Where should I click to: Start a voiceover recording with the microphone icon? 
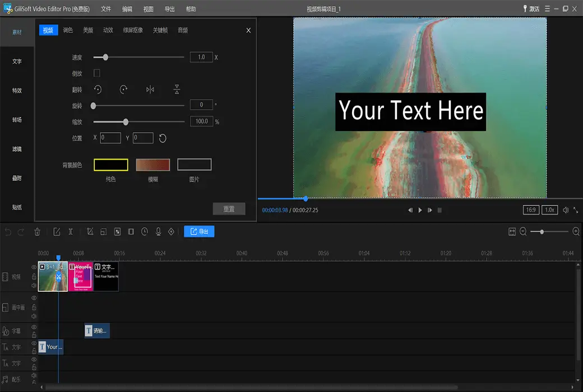coord(159,231)
